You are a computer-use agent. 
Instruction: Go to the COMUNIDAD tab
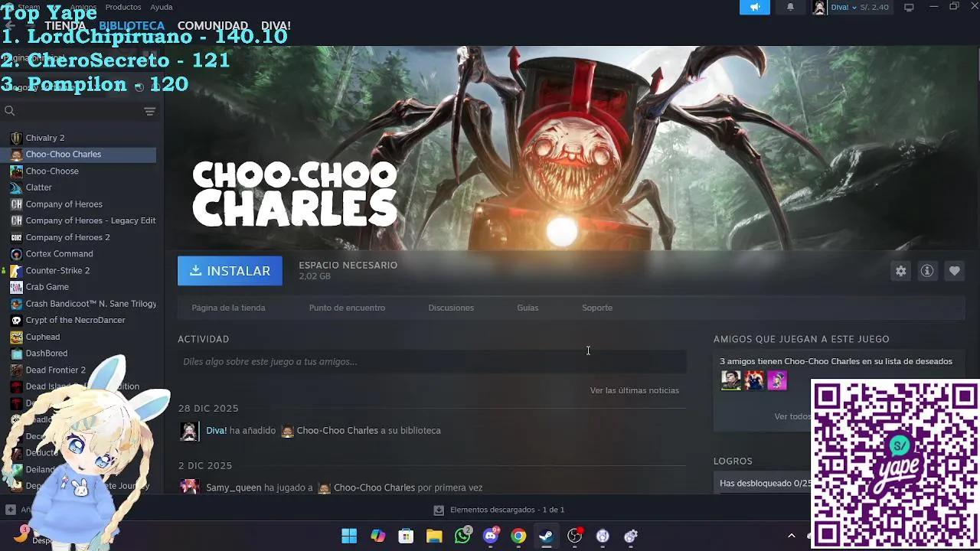[212, 26]
